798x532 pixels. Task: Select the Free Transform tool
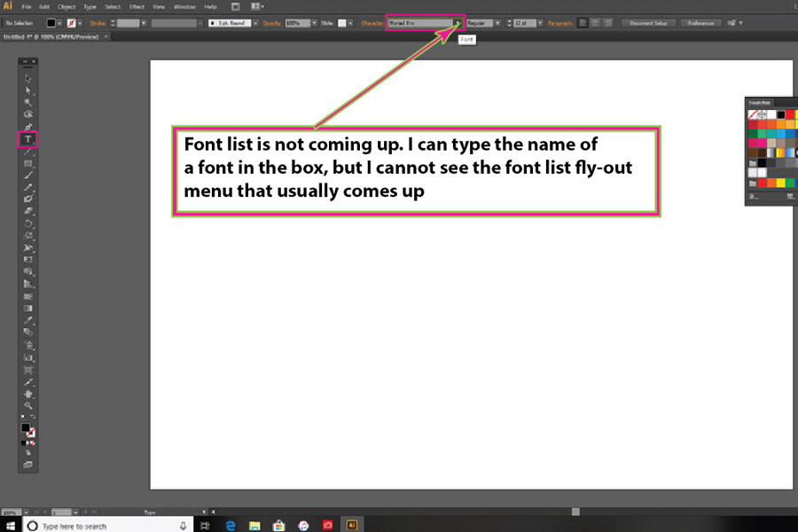pos(28,260)
